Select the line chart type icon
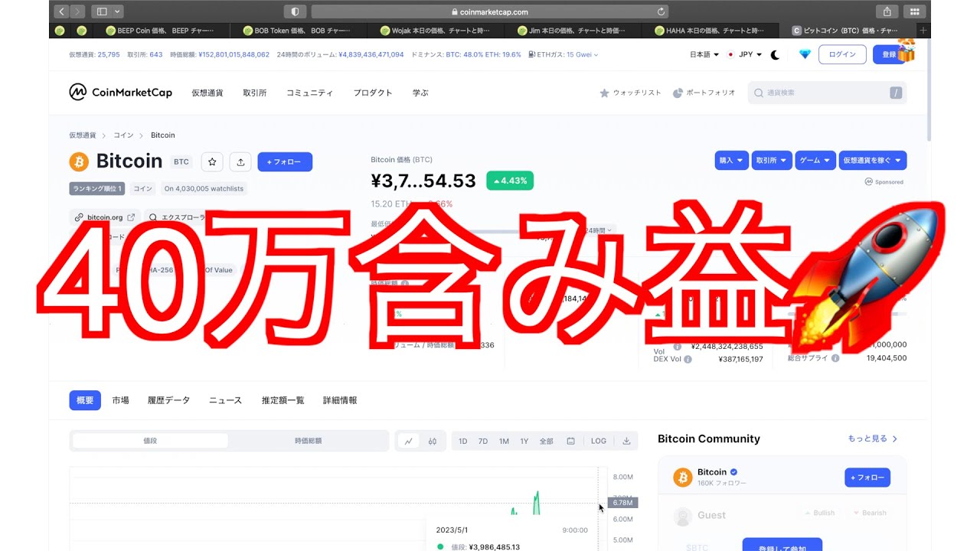This screenshot has height=551, width=980. (409, 441)
